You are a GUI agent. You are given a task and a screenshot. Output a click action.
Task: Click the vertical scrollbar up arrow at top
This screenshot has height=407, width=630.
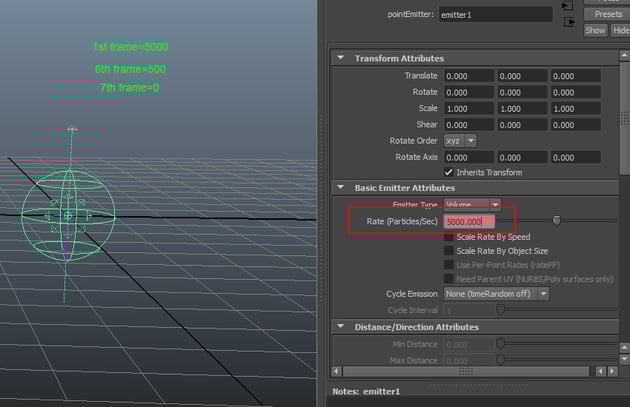point(624,55)
